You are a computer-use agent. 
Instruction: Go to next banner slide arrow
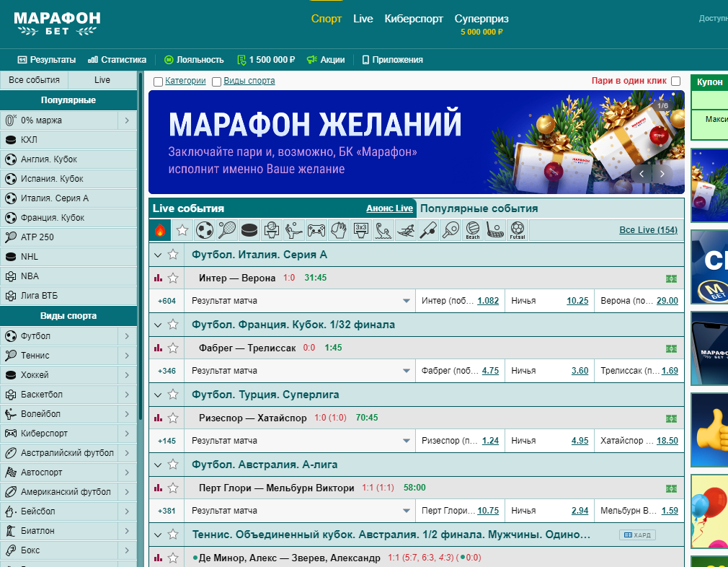pos(662,174)
